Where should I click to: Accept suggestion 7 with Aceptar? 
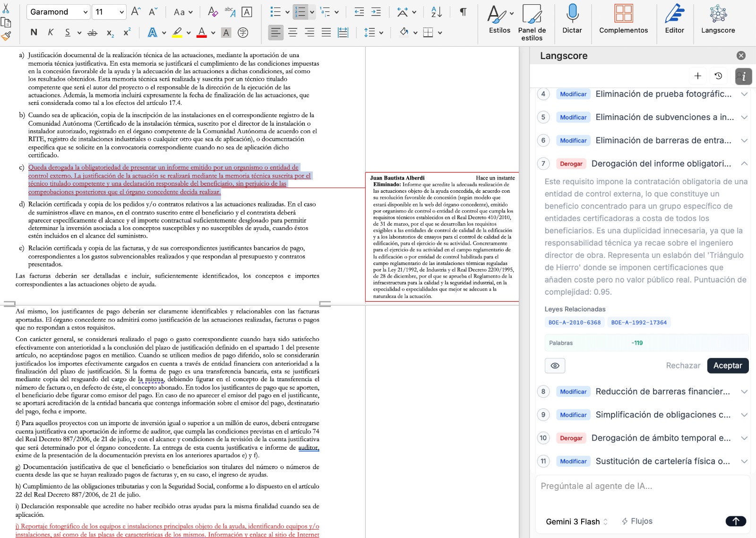click(728, 366)
